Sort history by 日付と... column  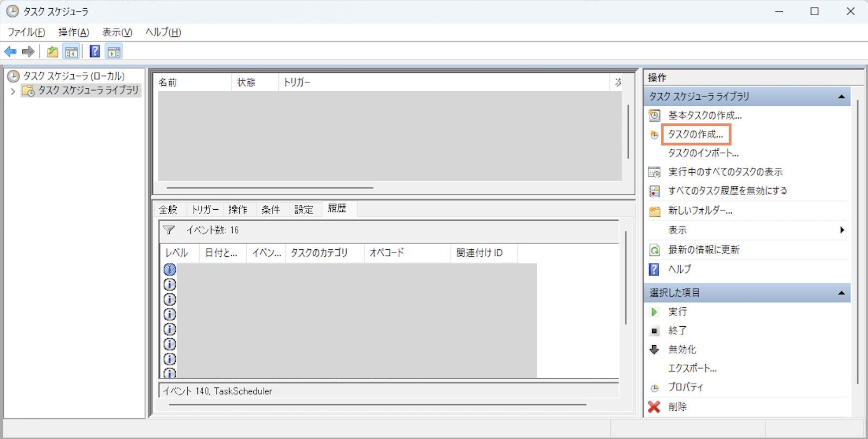point(222,253)
